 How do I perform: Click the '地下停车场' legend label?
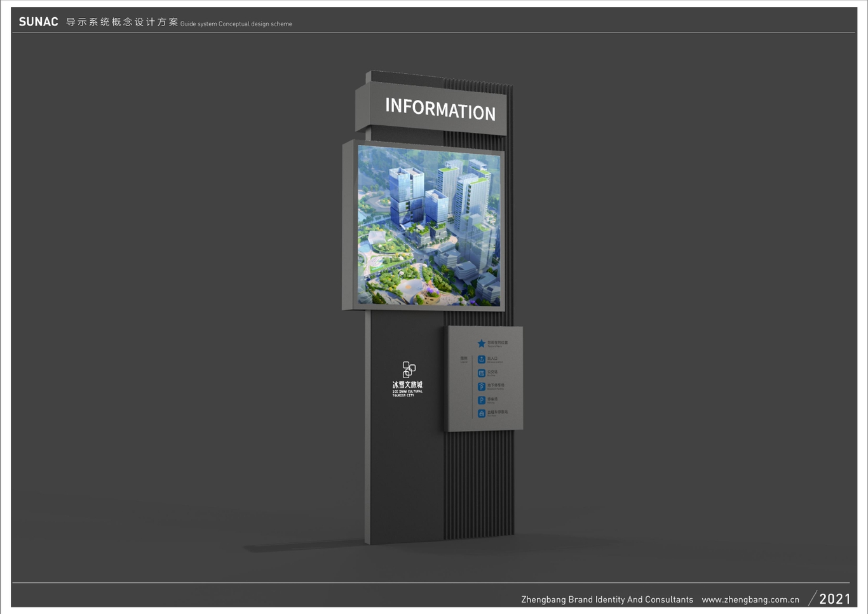click(496, 385)
